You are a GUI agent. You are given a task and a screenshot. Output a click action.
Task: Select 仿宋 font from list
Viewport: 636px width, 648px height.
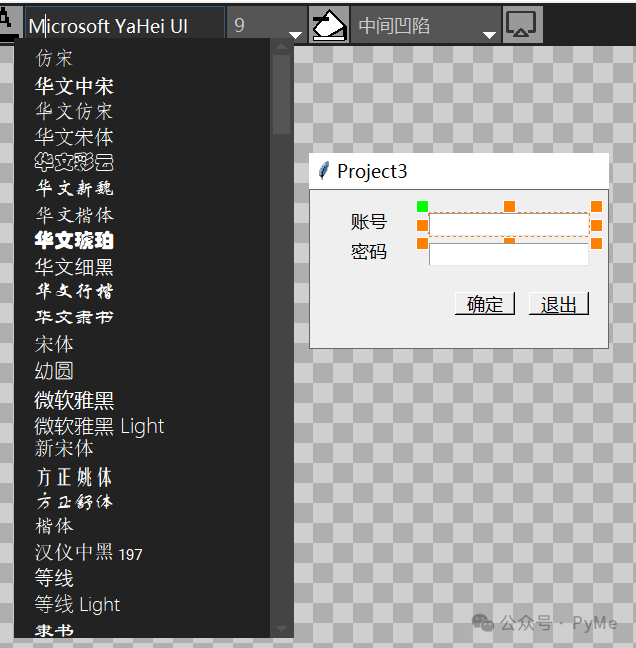pyautogui.click(x=54, y=58)
